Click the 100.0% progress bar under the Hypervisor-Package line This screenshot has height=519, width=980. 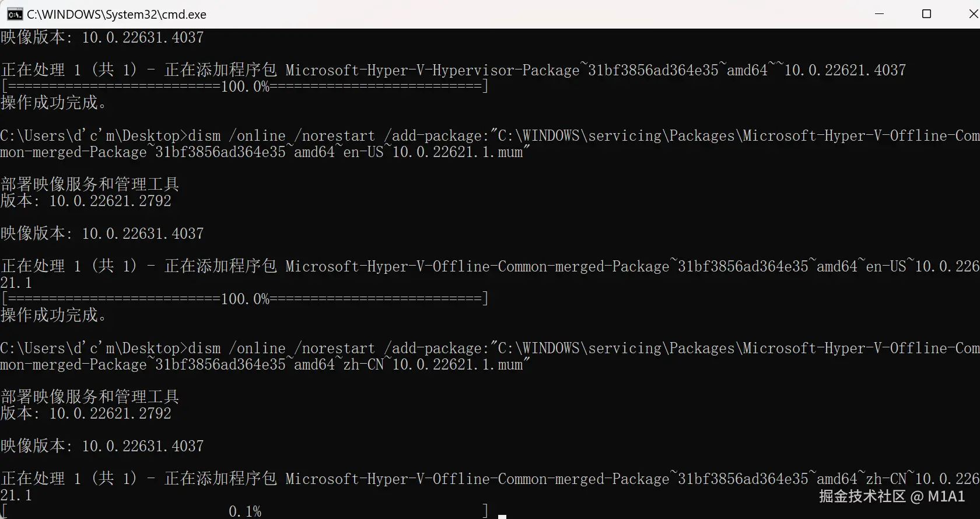coord(245,86)
